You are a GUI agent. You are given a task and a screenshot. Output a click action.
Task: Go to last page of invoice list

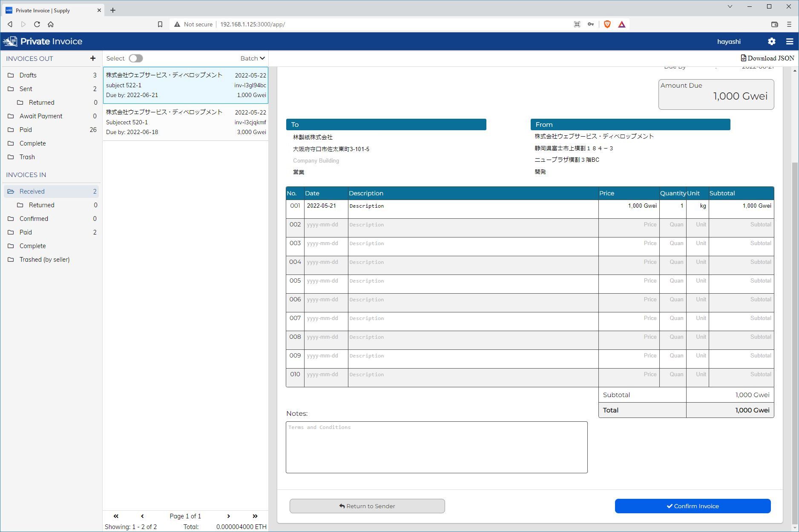click(x=255, y=516)
